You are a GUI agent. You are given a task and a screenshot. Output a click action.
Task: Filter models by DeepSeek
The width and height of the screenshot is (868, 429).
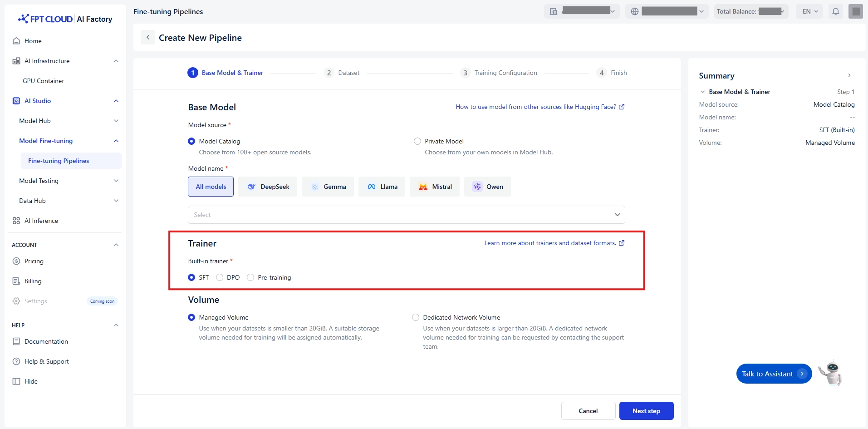268,187
